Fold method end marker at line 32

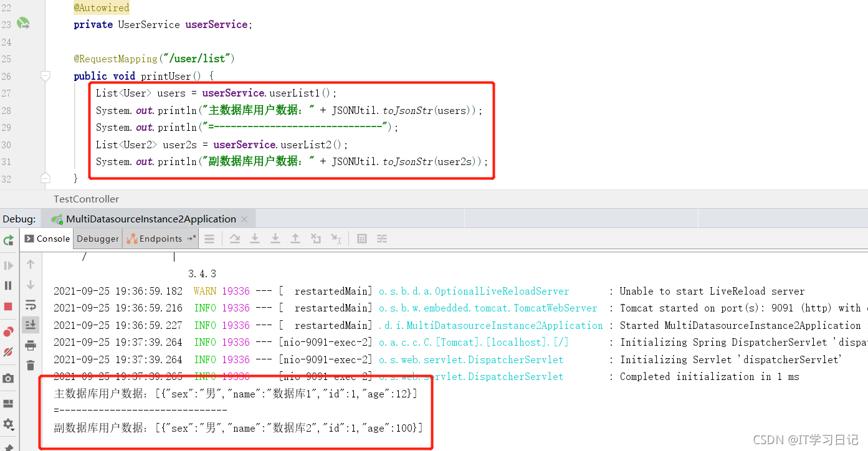tap(45, 178)
